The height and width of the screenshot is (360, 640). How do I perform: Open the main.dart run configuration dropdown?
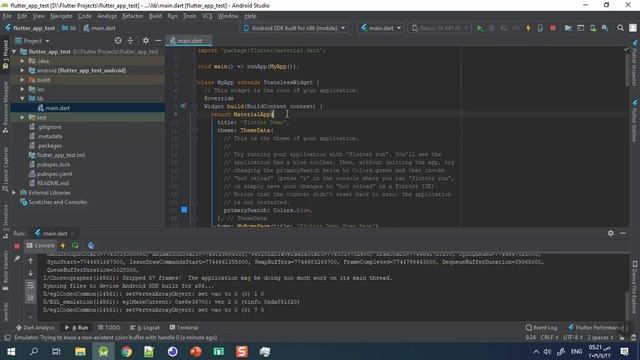click(x=381, y=28)
